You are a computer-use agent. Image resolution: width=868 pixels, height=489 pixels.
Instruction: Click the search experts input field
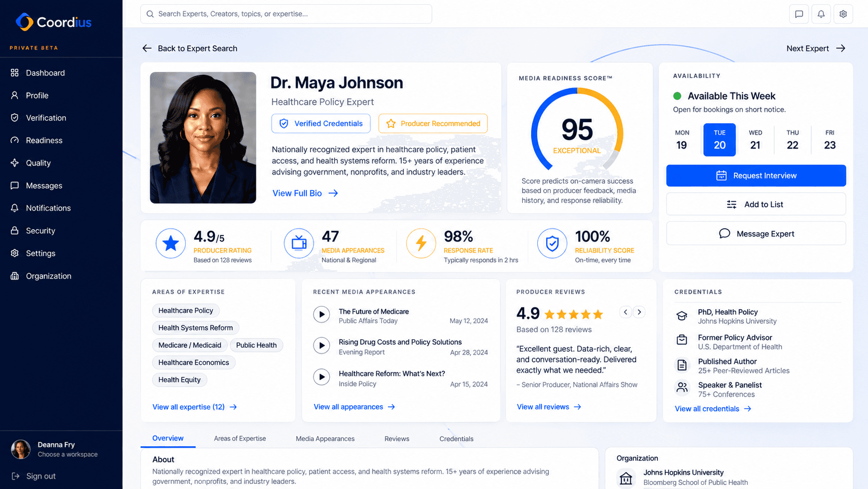[286, 14]
